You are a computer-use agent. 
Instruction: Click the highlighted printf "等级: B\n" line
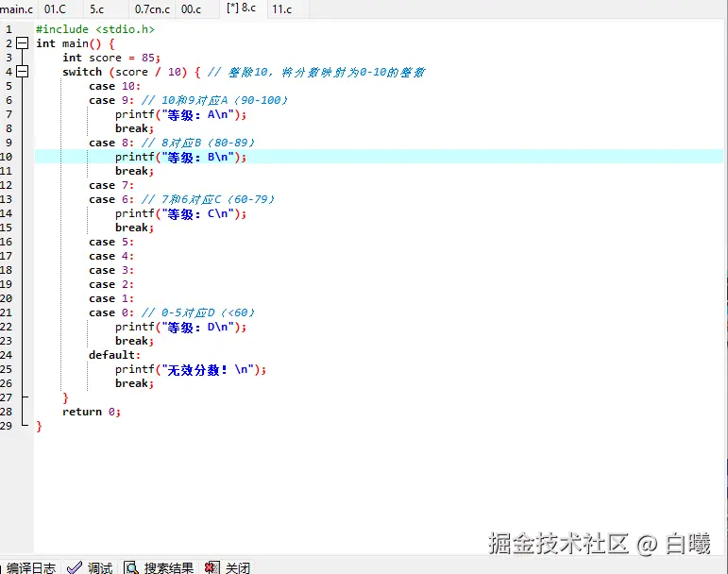point(180,157)
